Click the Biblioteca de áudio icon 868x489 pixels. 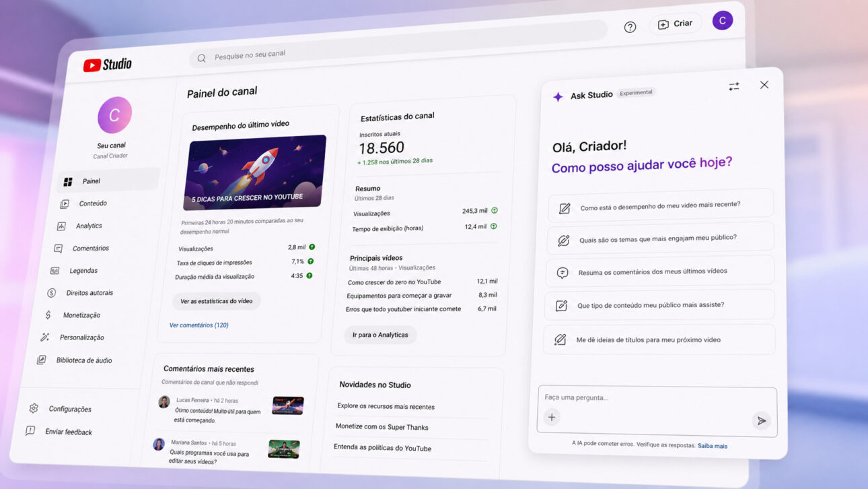(41, 360)
